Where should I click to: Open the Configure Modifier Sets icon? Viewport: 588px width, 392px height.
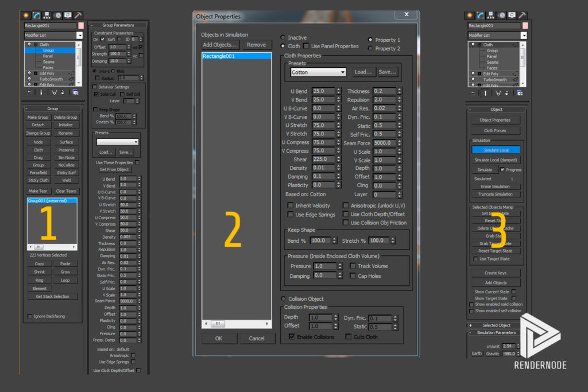tap(77, 92)
